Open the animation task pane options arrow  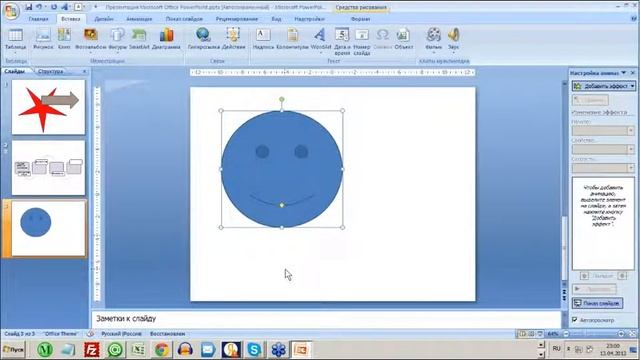[x=624, y=73]
